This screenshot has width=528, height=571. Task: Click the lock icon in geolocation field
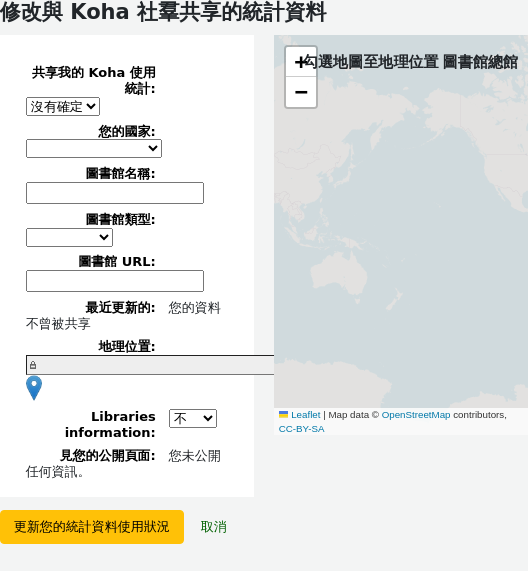coord(33,365)
